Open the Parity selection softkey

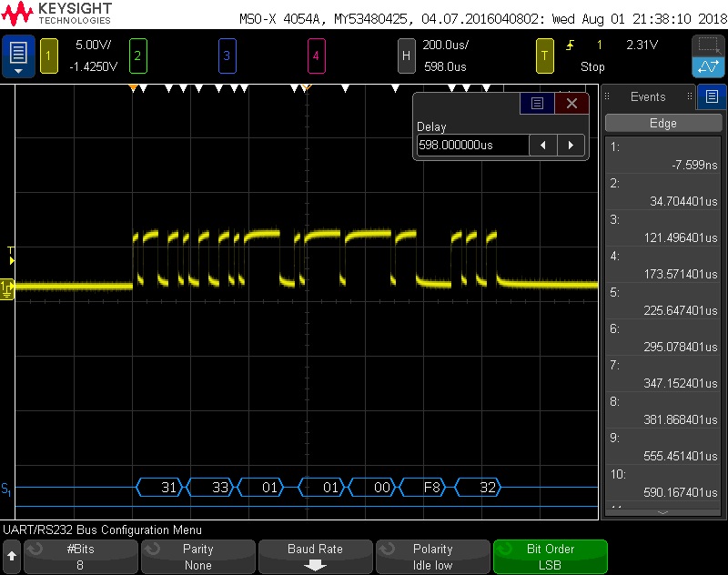point(197,557)
